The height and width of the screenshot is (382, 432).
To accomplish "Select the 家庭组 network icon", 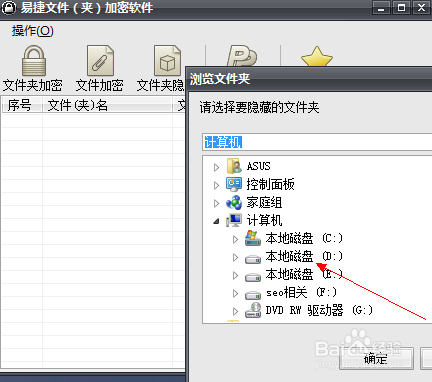I will pos(234,202).
